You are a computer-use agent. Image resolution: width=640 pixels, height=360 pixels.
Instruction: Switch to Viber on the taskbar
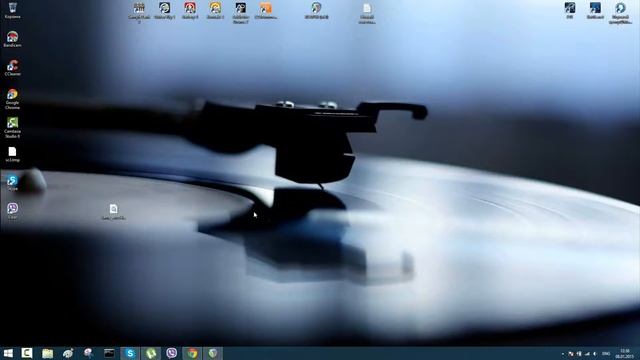coord(172,353)
